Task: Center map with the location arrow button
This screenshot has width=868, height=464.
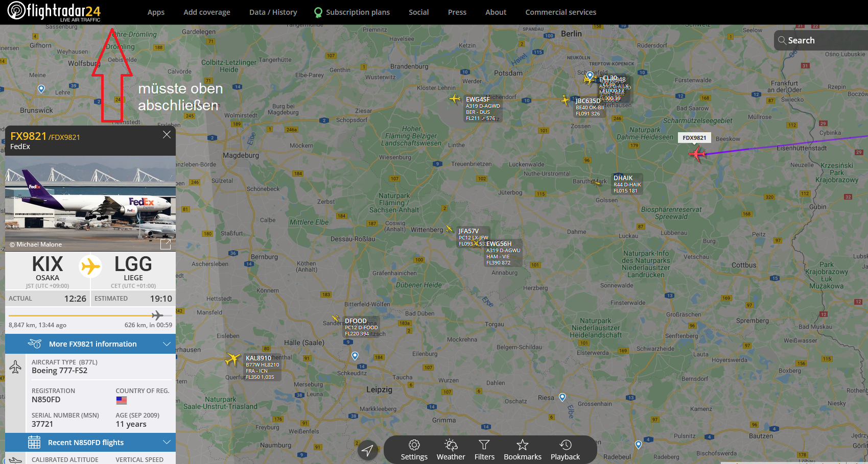Action: [x=367, y=450]
